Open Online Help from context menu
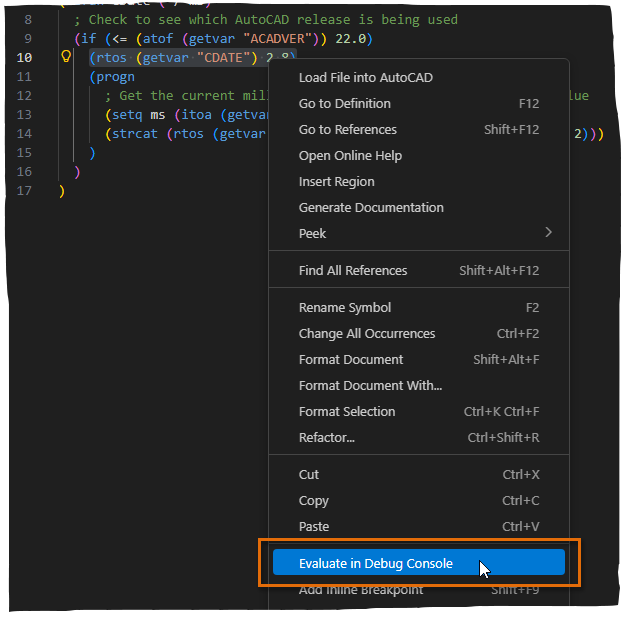The image size is (625, 618). pos(350,155)
